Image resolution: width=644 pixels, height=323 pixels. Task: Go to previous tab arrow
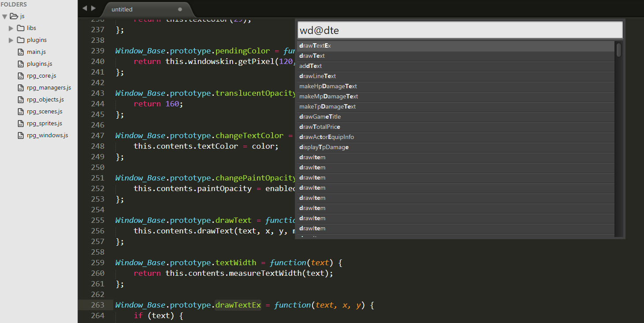85,8
